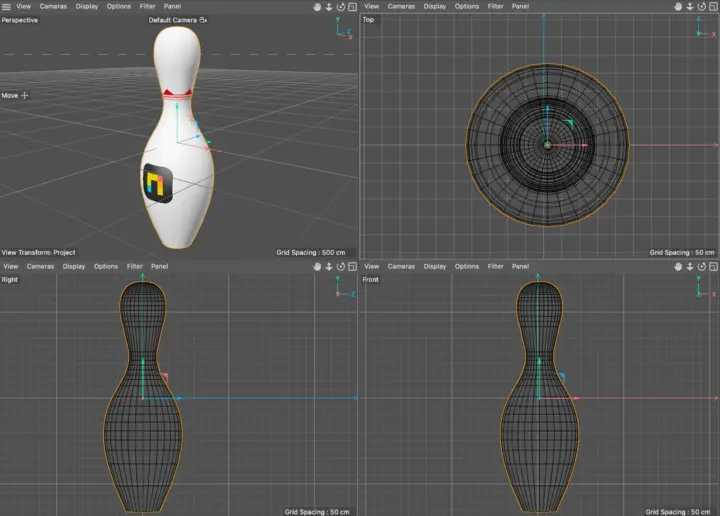
Task: Open Options menu in Front viewport
Action: pyautogui.click(x=467, y=266)
